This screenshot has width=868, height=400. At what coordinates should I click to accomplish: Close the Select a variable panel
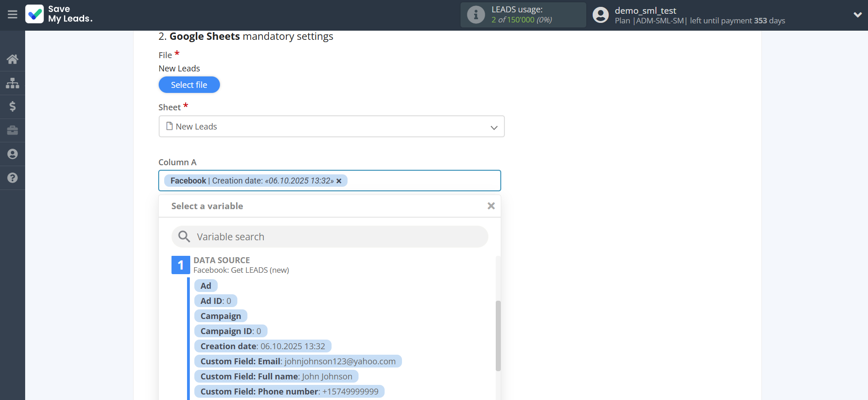tap(491, 206)
